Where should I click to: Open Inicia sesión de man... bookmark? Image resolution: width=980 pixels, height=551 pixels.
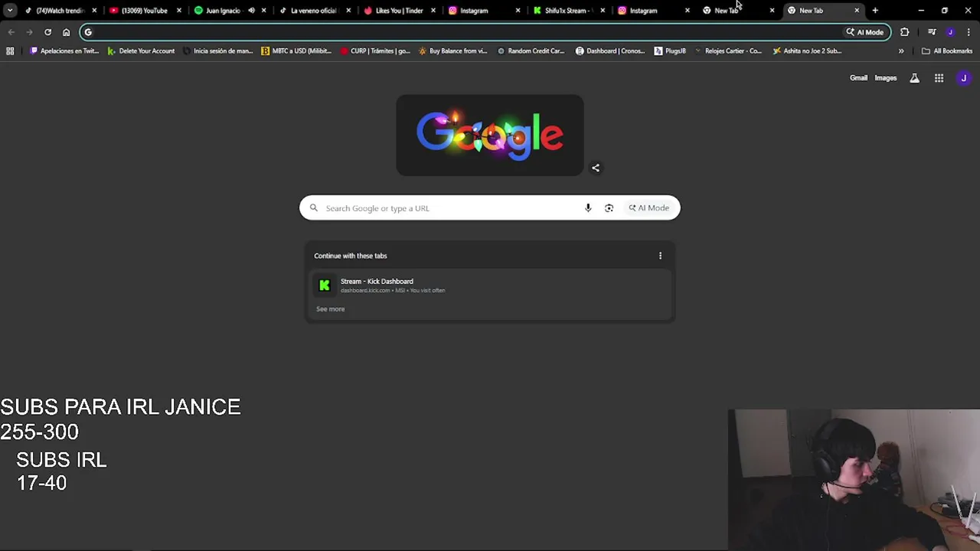pos(217,51)
